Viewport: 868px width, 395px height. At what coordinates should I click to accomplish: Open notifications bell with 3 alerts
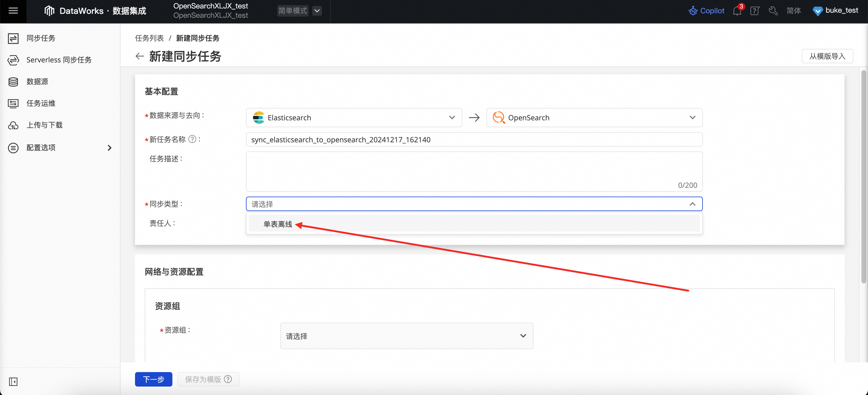coord(737,11)
